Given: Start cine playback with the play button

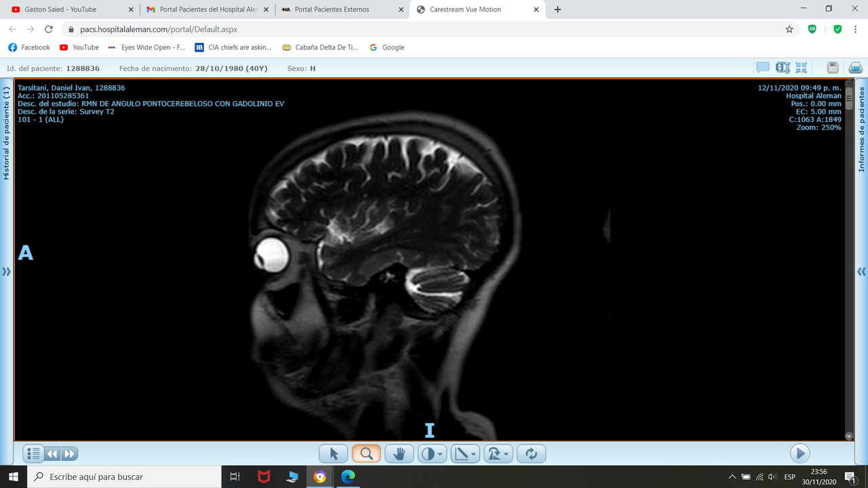Looking at the screenshot, I should pyautogui.click(x=800, y=453).
